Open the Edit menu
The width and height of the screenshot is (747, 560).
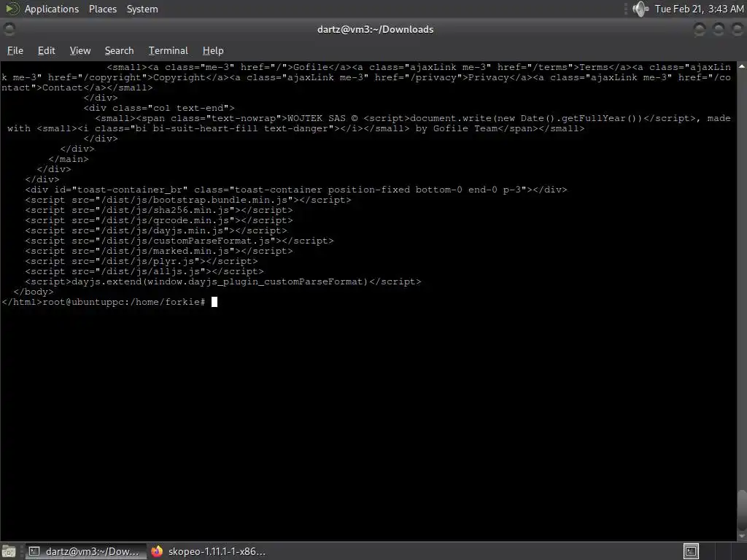pos(46,50)
